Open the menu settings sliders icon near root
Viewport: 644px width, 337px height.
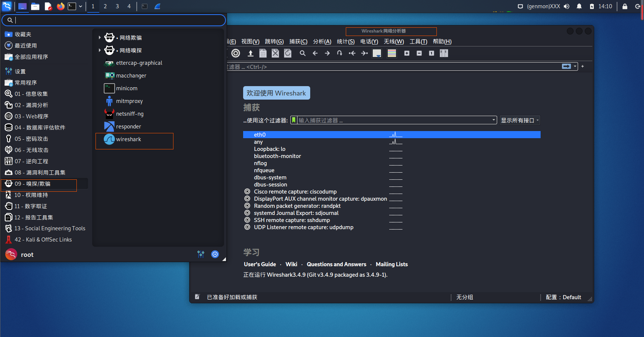[201, 254]
